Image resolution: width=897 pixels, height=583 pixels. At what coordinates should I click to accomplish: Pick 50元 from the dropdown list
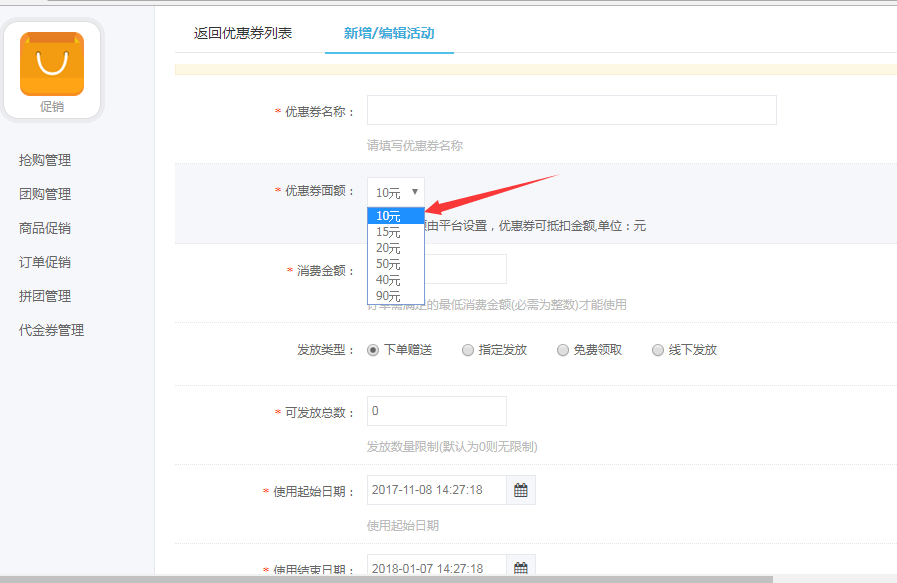click(389, 264)
